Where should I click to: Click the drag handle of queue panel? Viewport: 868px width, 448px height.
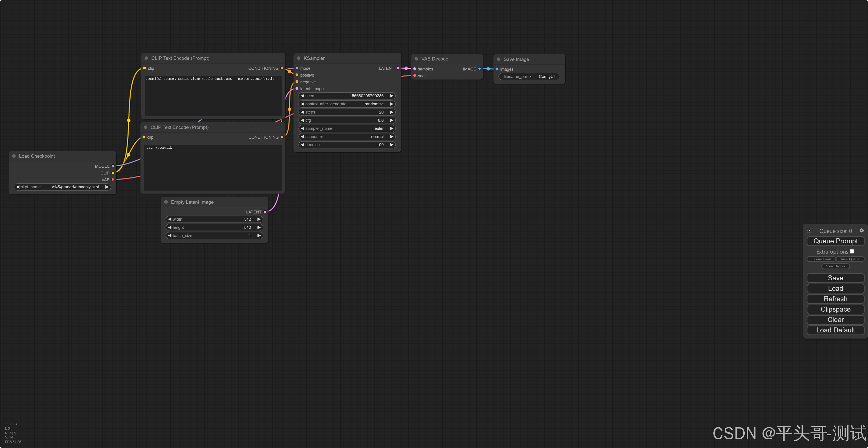pos(808,231)
